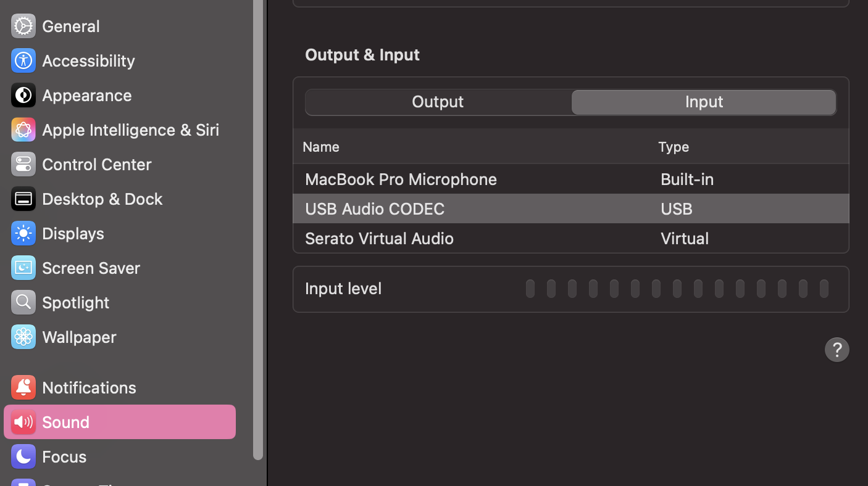Open Desktop & Dock icon
Screen dimensions: 868x486
click(x=23, y=199)
